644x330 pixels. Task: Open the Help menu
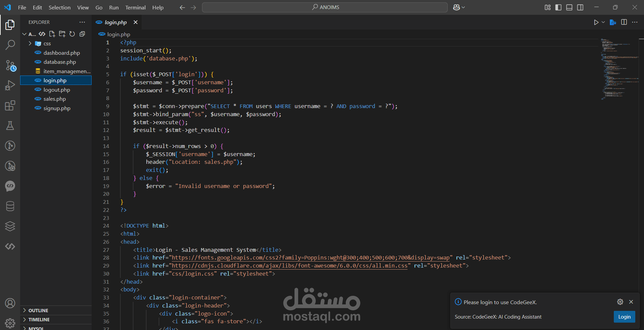[158, 7]
